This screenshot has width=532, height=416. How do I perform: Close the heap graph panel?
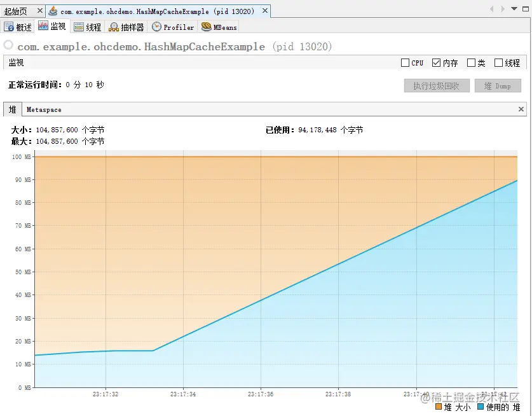tap(521, 109)
